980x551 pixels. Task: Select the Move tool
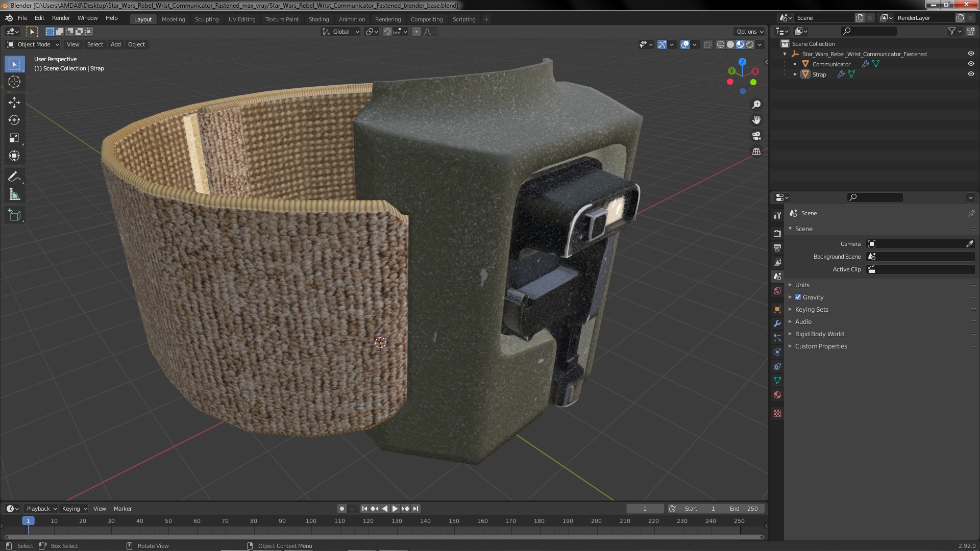click(14, 103)
